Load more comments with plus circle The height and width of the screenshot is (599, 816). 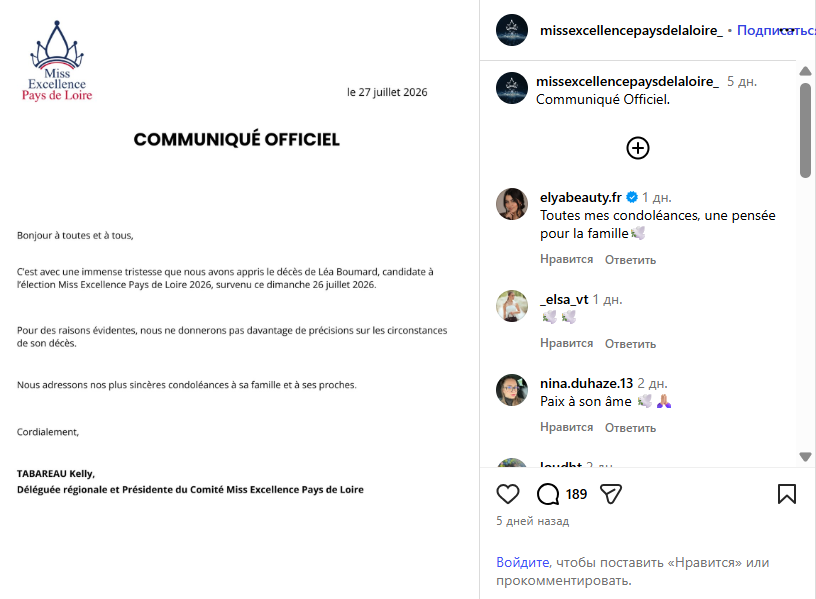638,148
